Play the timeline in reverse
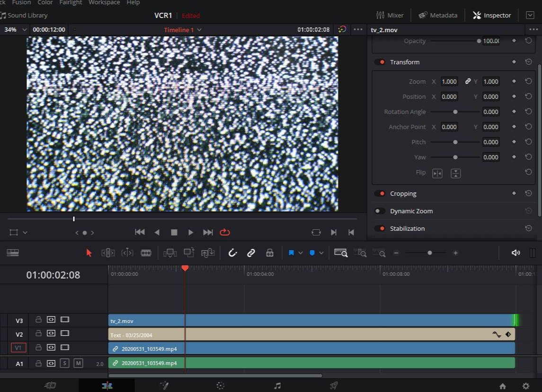Viewport: 542px width, 392px height. (157, 232)
